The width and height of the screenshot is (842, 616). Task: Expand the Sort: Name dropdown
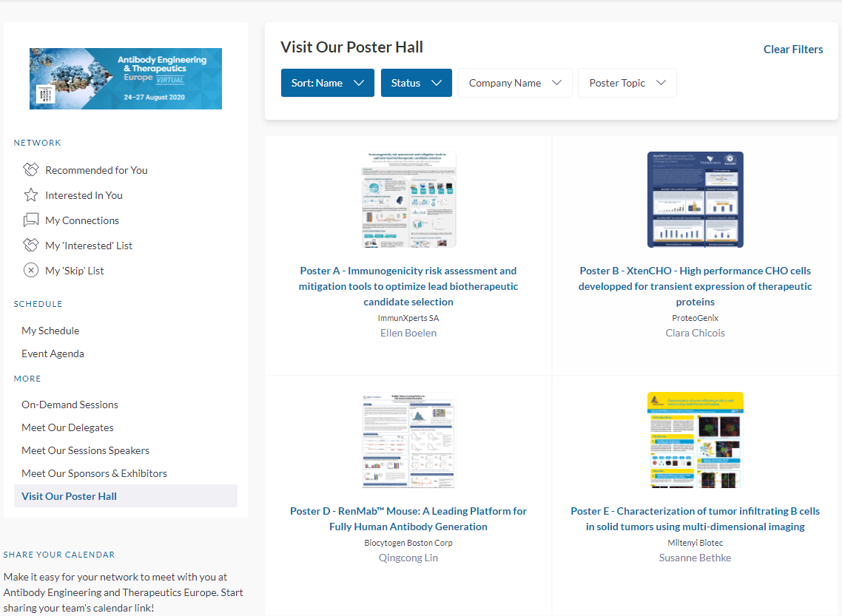327,83
